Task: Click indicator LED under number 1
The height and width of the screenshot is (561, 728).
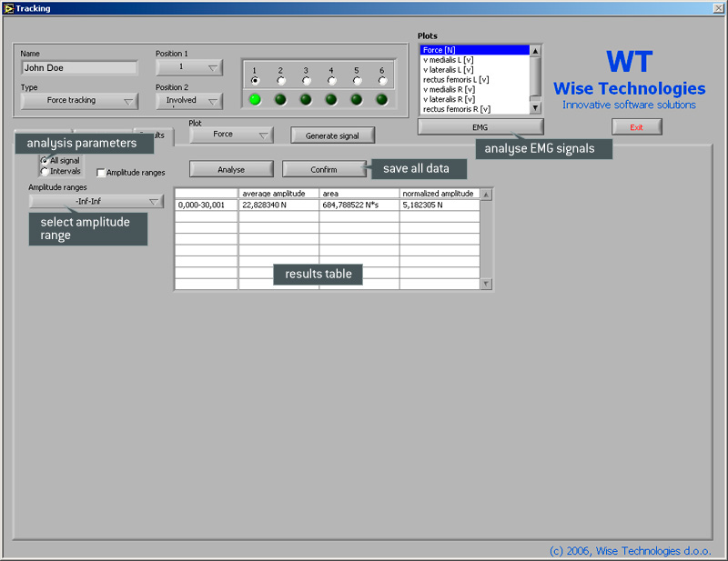Action: [255, 99]
